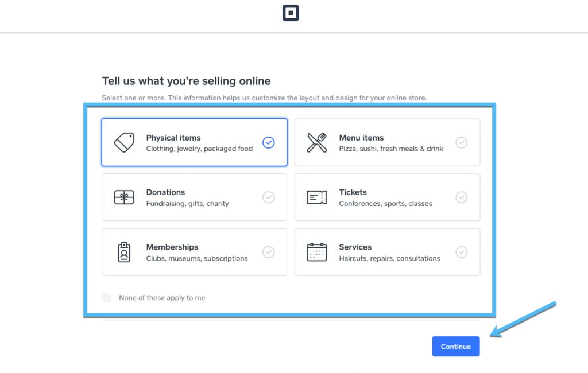Click the 'Physical items' title text
Viewport: 588px width, 373px height.
[x=173, y=138]
